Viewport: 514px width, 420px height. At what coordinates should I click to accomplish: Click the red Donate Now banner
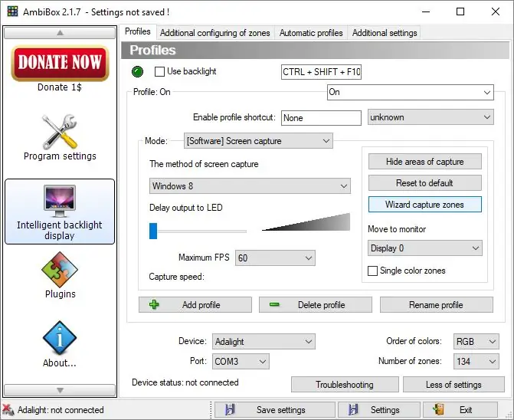pyautogui.click(x=60, y=64)
